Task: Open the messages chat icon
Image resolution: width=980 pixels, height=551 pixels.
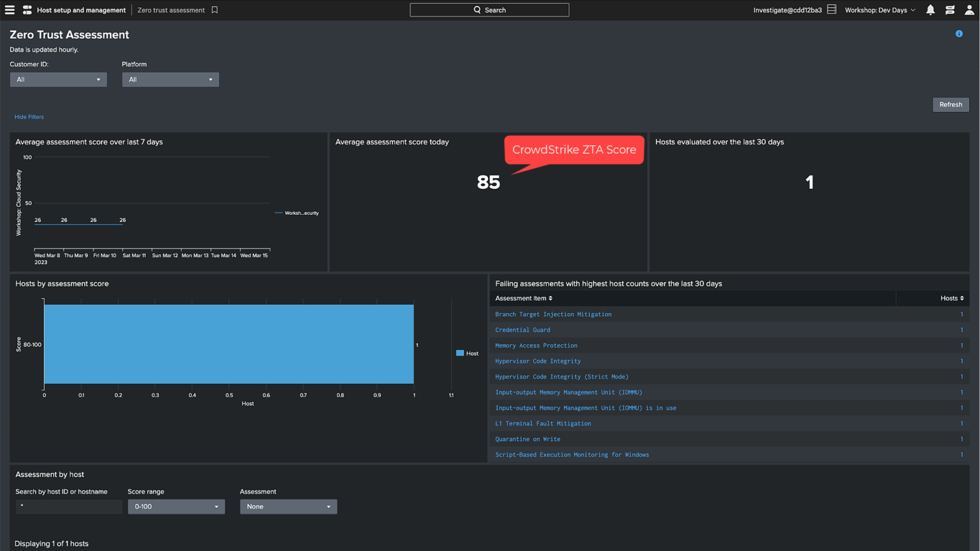Action: (951, 10)
